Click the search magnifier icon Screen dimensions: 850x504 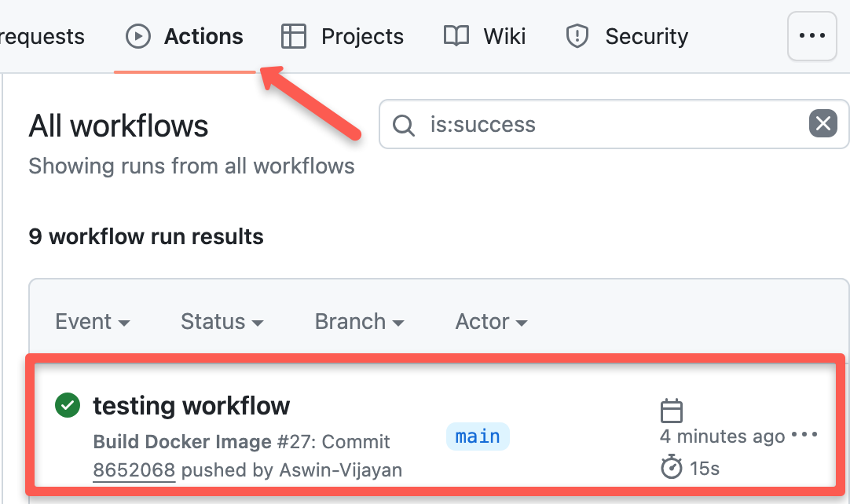(404, 124)
